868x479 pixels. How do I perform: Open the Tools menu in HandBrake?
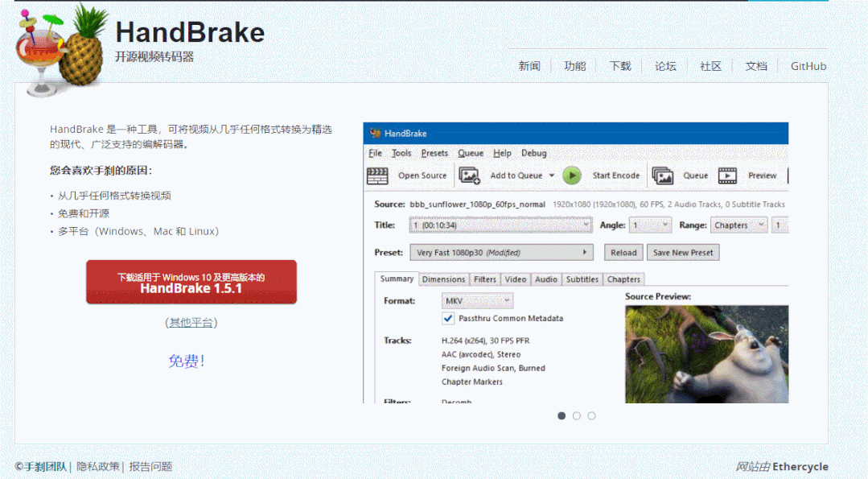(x=401, y=153)
